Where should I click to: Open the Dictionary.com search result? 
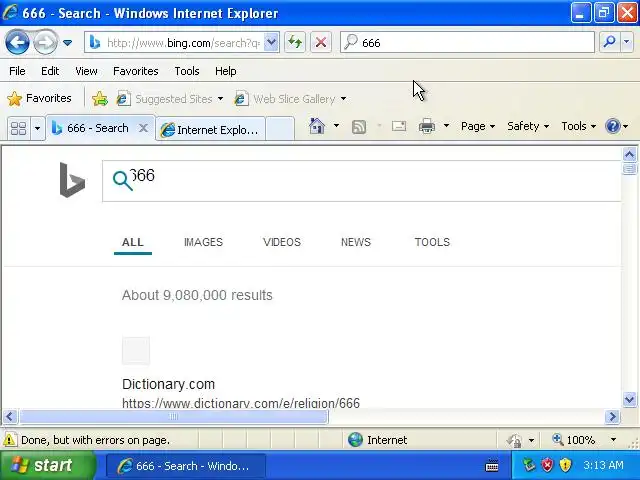point(168,384)
